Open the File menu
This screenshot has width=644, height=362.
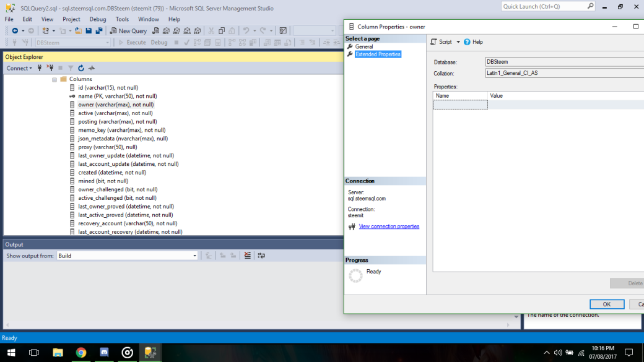[x=9, y=19]
